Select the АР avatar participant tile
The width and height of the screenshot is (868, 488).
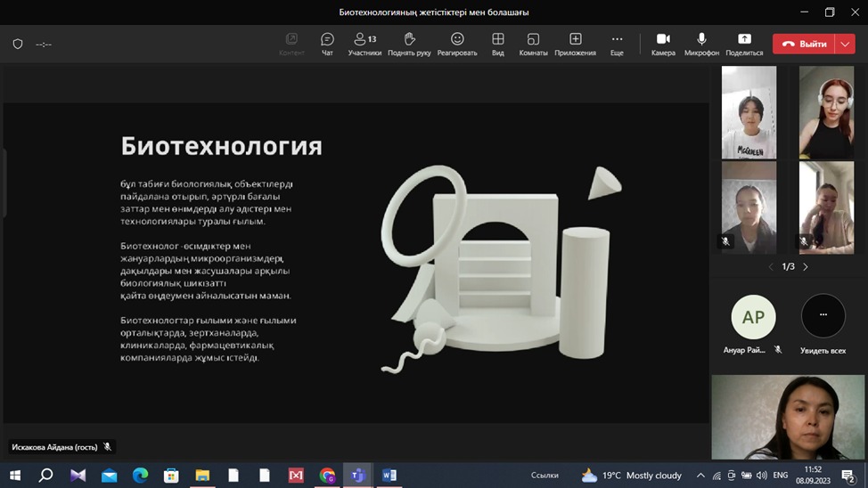[753, 317]
